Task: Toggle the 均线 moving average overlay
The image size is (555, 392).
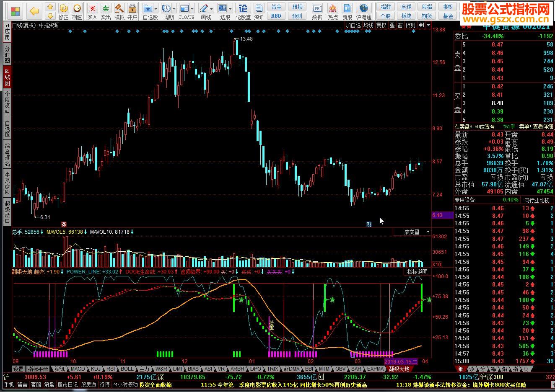Action: 368,26
